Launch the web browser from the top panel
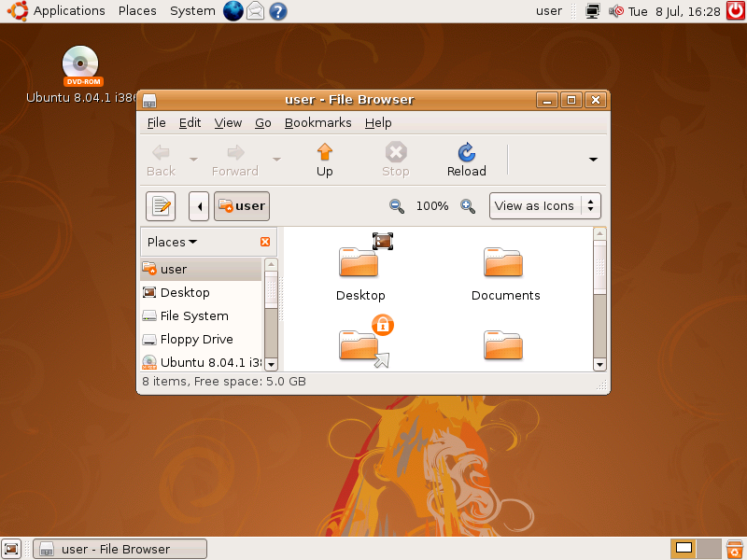747x560 pixels. coord(233,10)
